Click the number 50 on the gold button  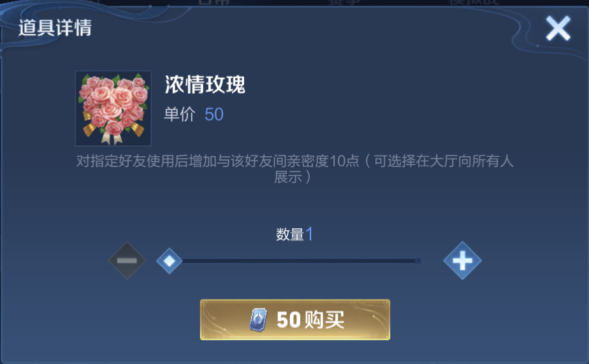[289, 320]
